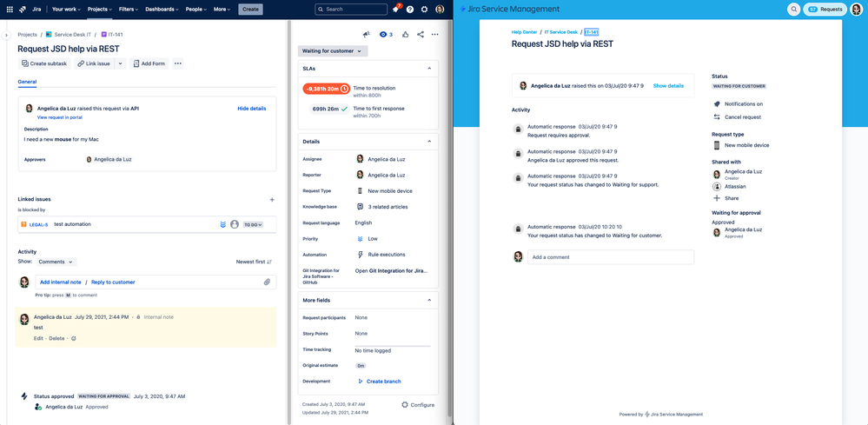
Task: Open the Requests button in portal header
Action: pos(825,10)
